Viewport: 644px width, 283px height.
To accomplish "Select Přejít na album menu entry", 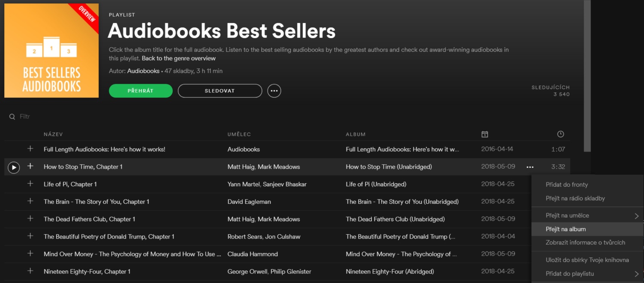I will pos(566,229).
